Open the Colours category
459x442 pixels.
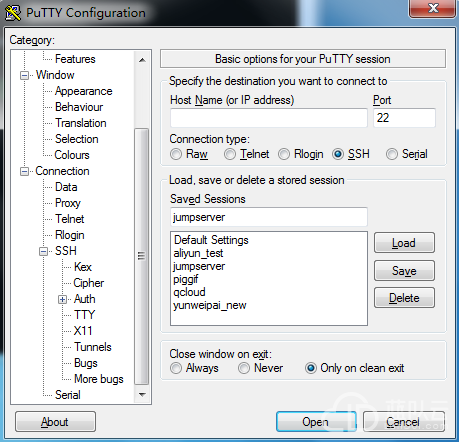tap(72, 155)
